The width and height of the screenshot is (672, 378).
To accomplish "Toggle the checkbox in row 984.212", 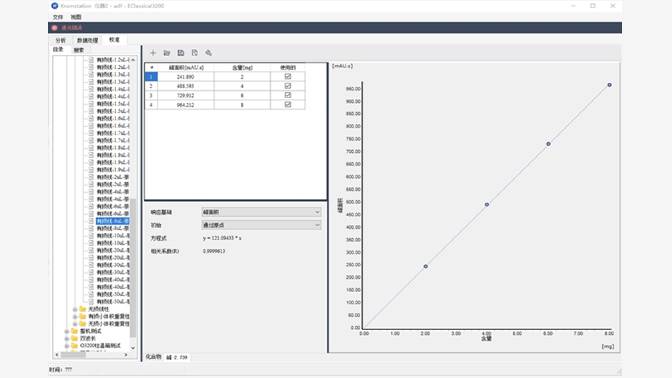I will click(x=288, y=104).
